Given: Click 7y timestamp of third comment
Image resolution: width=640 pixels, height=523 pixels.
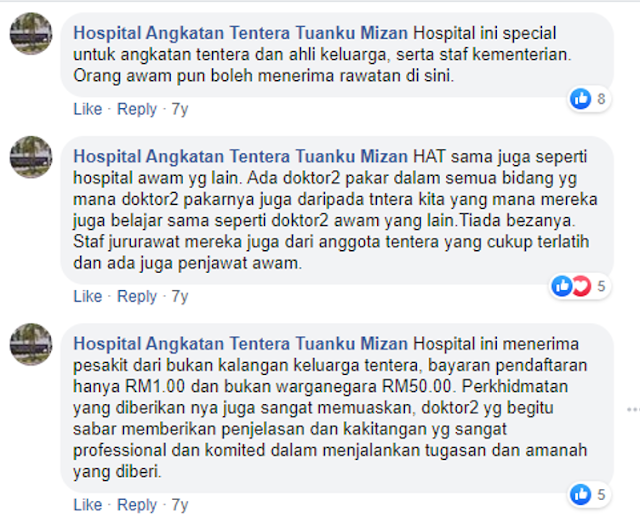Looking at the screenshot, I should point(180,505).
